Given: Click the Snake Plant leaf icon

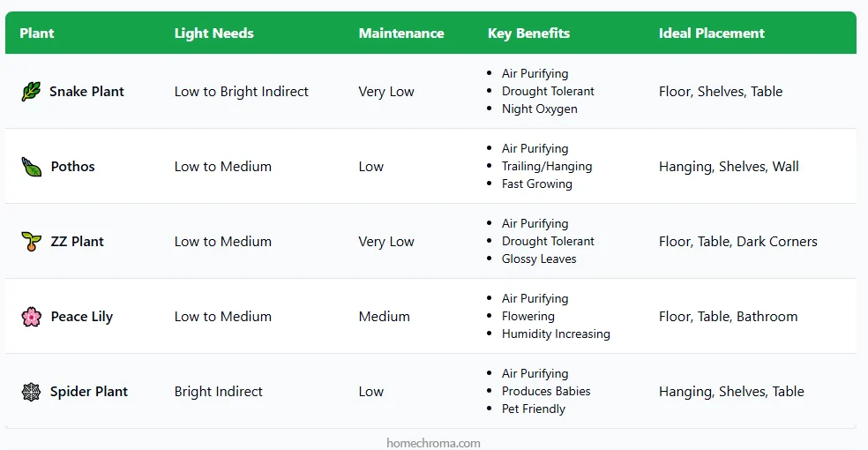Looking at the screenshot, I should (x=31, y=92).
